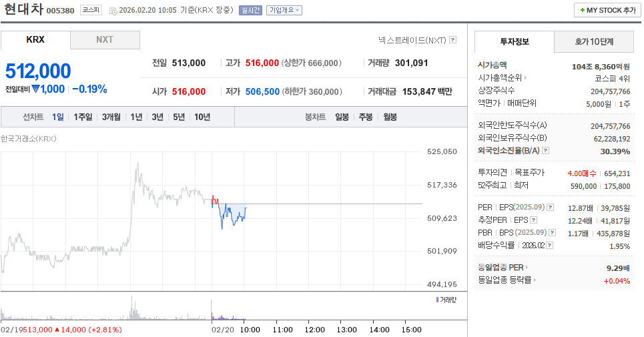The width and height of the screenshot is (644, 337).
Task: Click the -0.19% change value
Action: [89, 89]
